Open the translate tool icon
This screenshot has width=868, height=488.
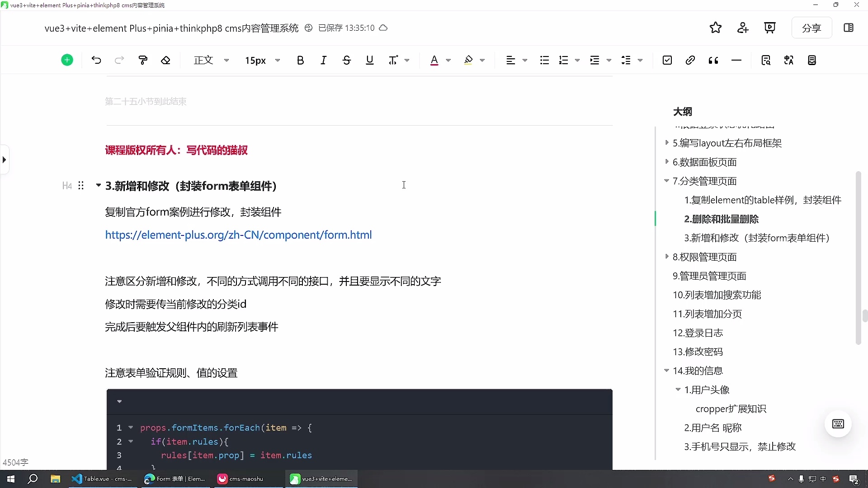tap(789, 60)
